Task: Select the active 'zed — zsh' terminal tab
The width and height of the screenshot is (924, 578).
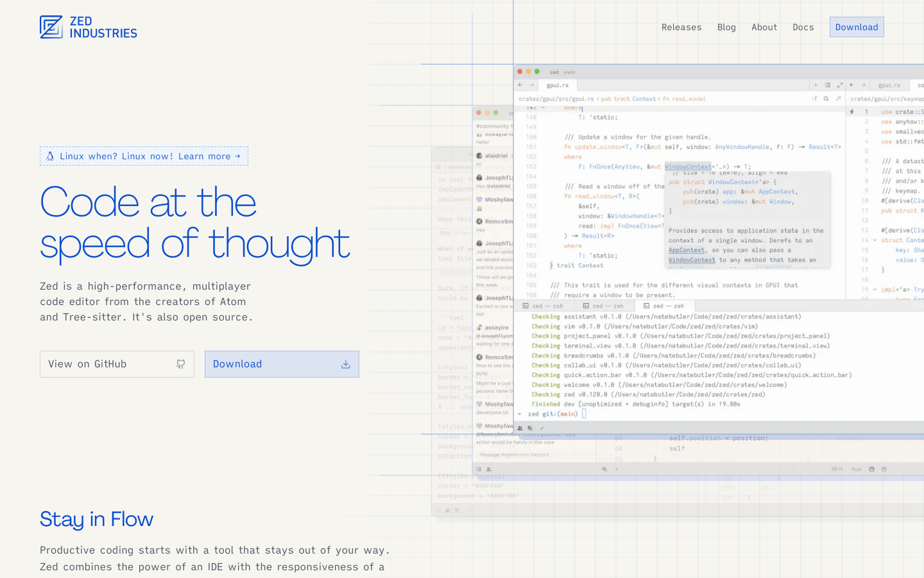Action: [x=665, y=306]
